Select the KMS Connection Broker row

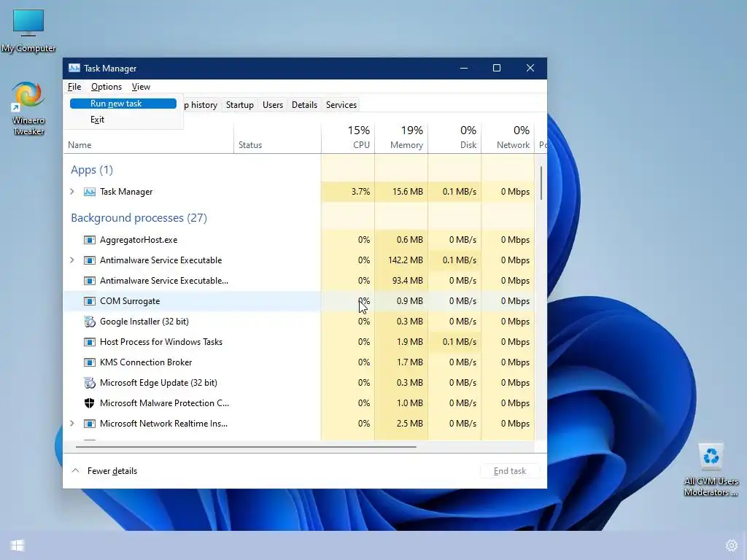(298, 362)
